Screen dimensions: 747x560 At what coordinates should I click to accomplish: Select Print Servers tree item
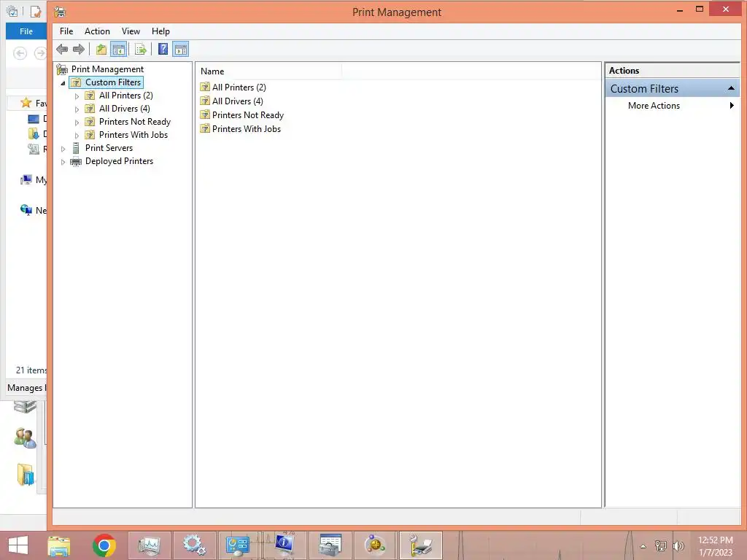point(109,147)
